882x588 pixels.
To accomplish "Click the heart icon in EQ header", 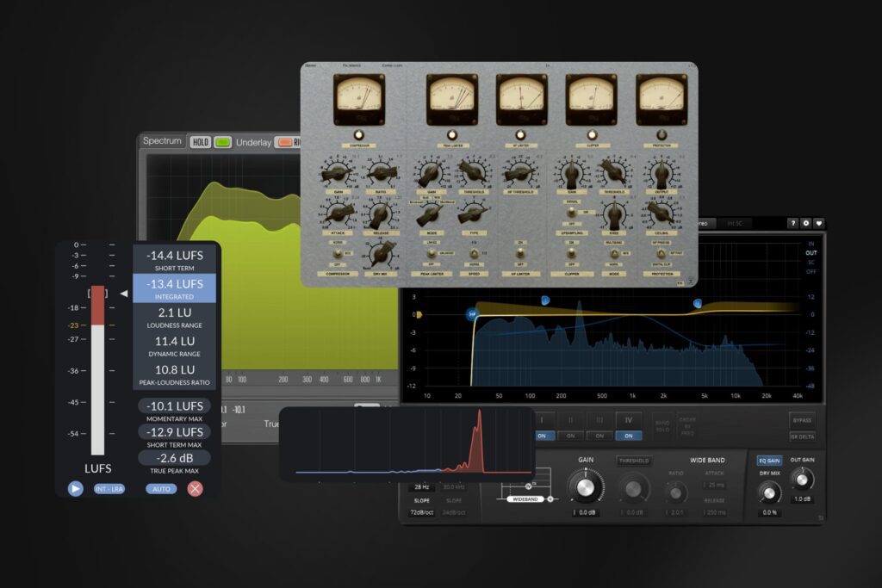I will click(x=818, y=223).
